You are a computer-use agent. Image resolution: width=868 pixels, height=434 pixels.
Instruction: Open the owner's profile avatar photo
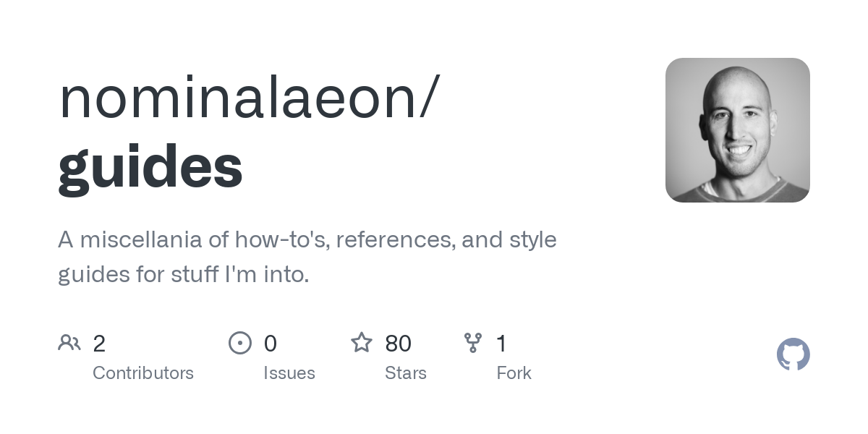737,130
